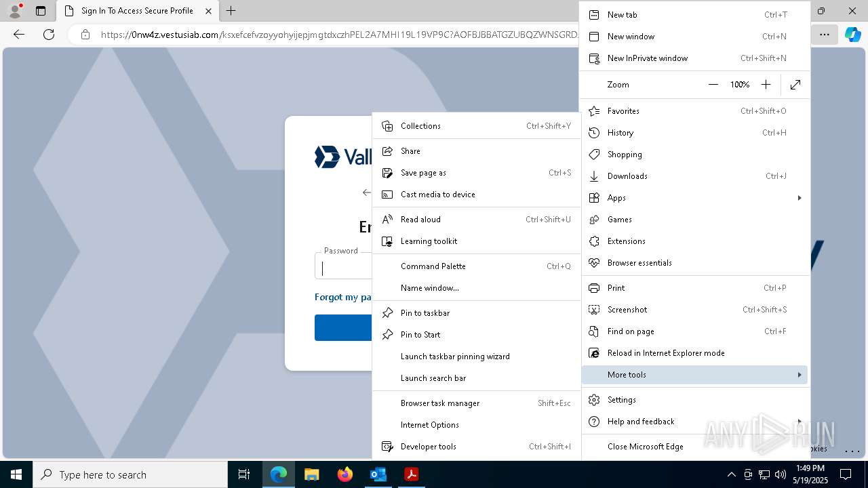
Task: Open New InPrivate window
Action: [695, 58]
